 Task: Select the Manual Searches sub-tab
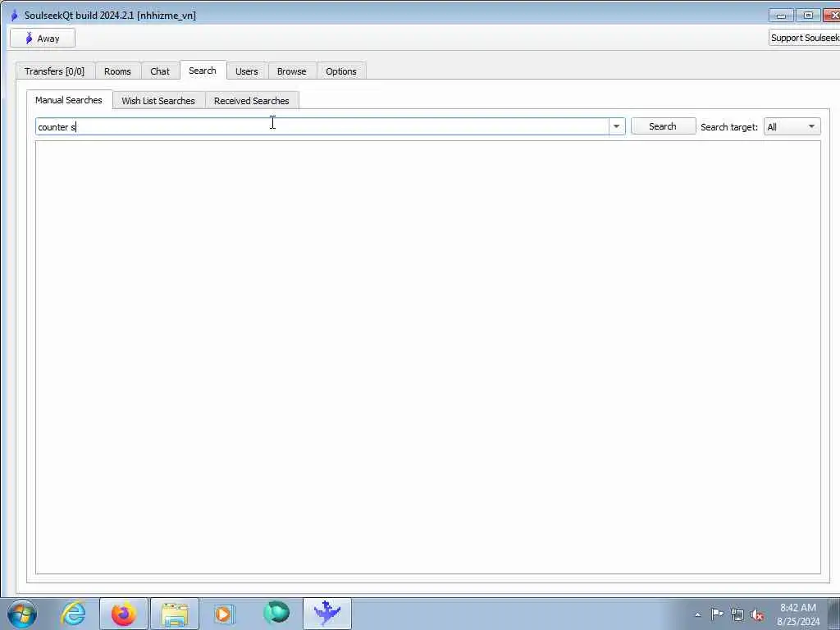(69, 99)
